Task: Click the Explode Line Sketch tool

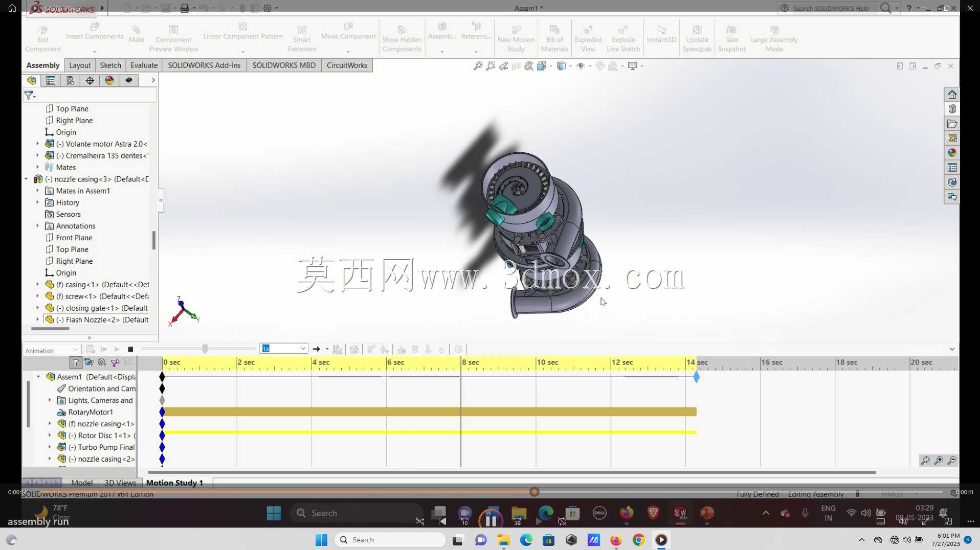Action: pyautogui.click(x=623, y=39)
